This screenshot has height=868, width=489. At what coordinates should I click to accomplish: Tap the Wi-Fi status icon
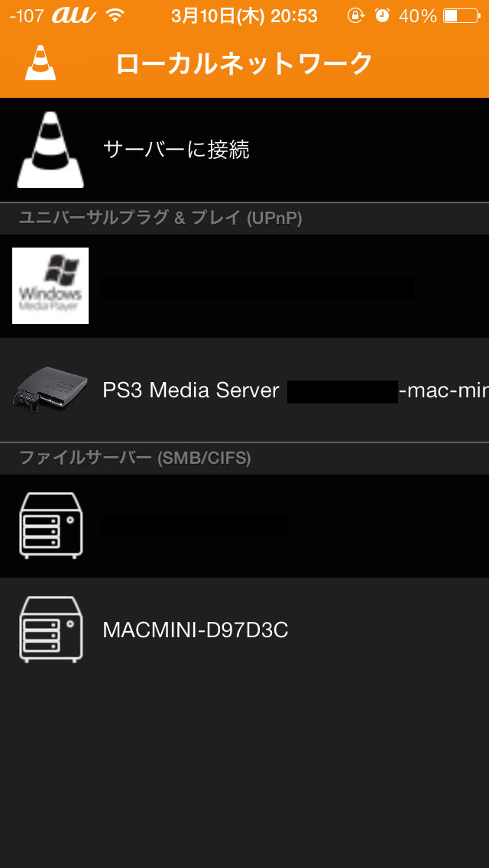tap(115, 15)
